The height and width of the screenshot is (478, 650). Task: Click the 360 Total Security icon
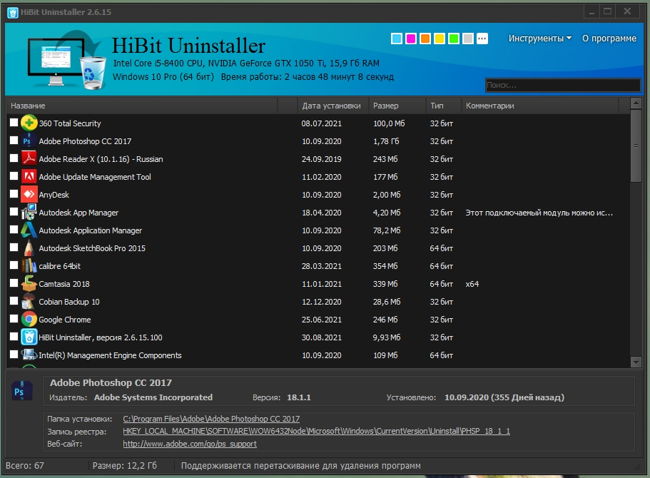(29, 123)
